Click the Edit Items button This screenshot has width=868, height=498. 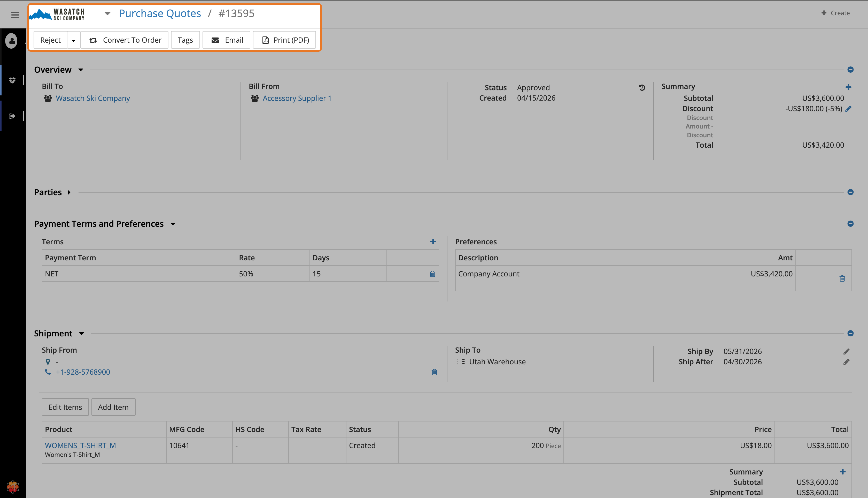pos(65,407)
